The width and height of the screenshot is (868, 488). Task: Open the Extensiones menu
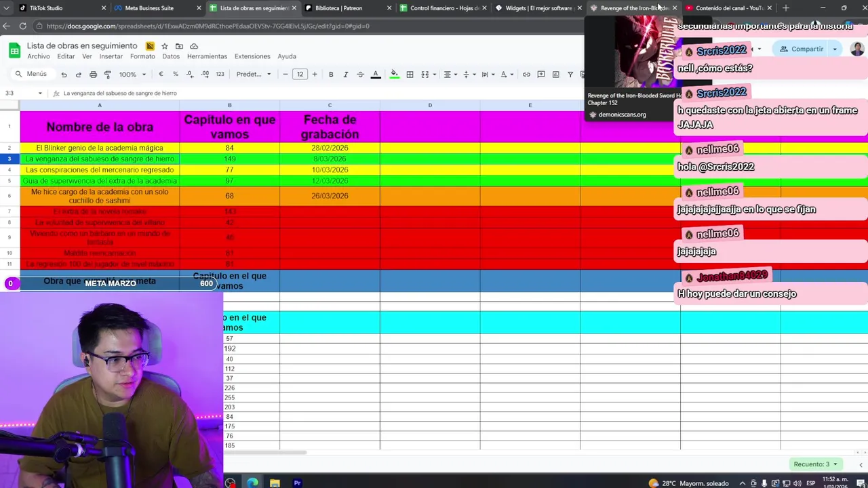click(252, 56)
